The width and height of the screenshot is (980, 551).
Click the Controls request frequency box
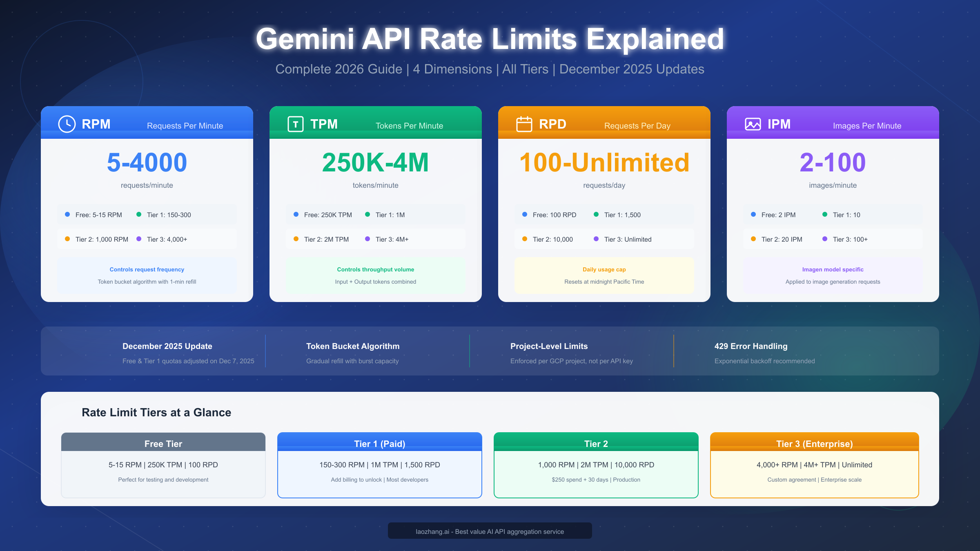(147, 275)
